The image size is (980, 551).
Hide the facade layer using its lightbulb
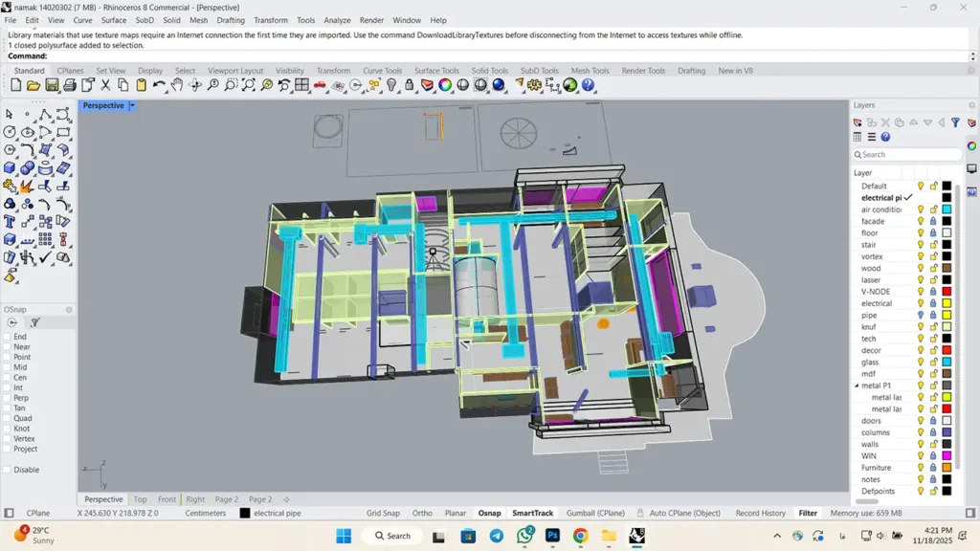tap(921, 221)
